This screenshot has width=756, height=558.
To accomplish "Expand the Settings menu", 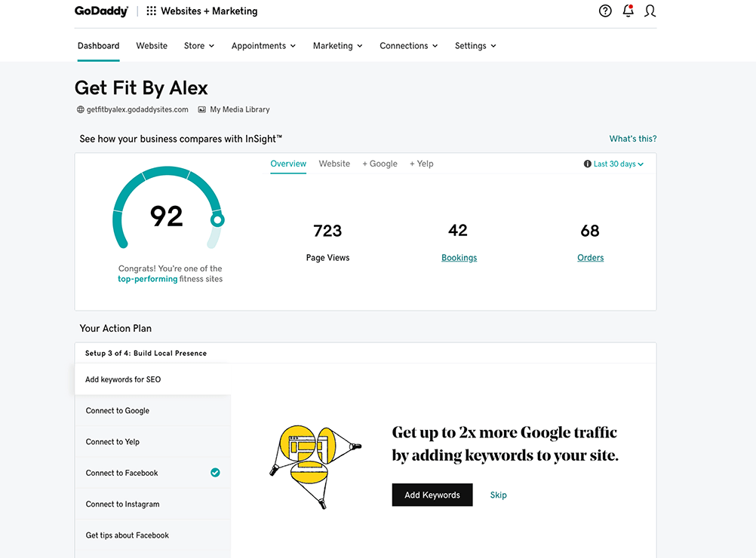I will (x=475, y=46).
